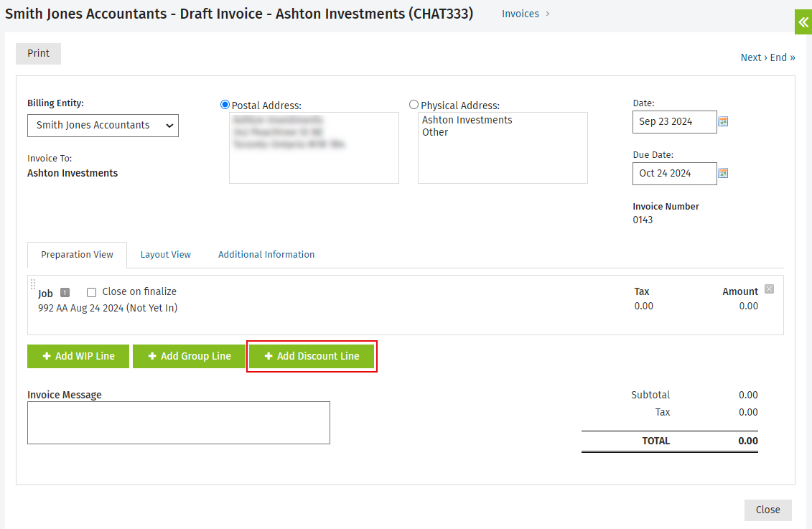Click the Close button
The width and height of the screenshot is (812, 529).
tap(768, 510)
